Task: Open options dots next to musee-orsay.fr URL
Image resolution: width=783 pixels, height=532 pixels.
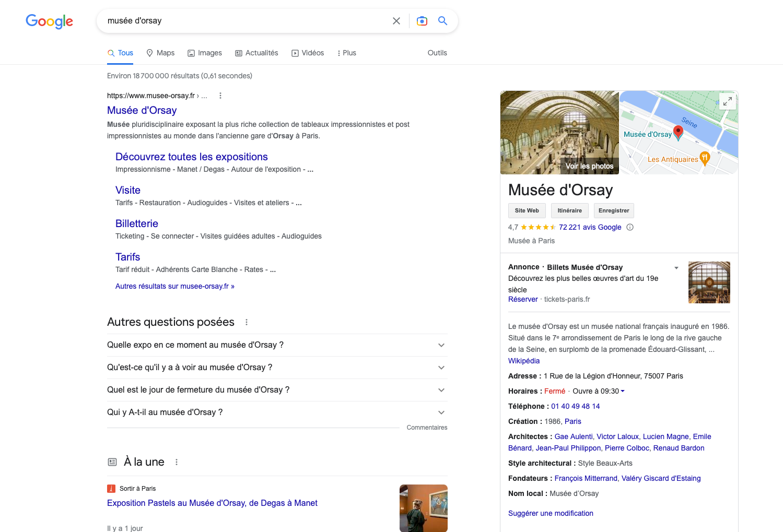Action: click(220, 96)
